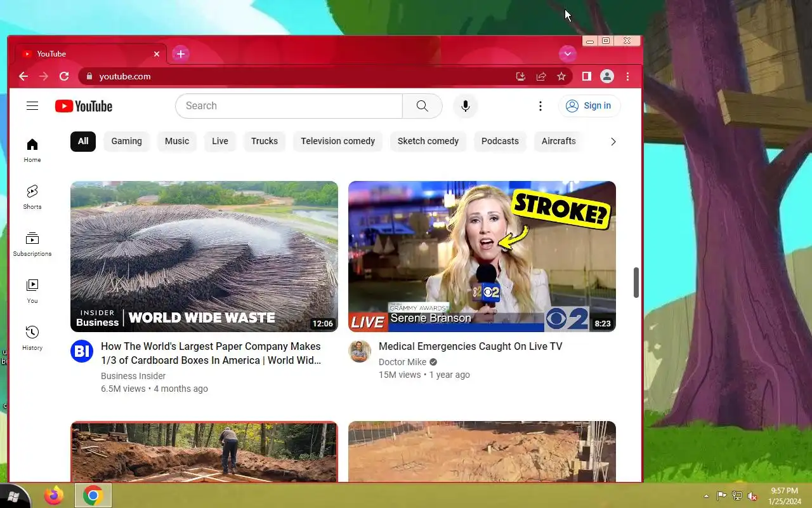Open the Chrome profile avatar

coord(607,76)
